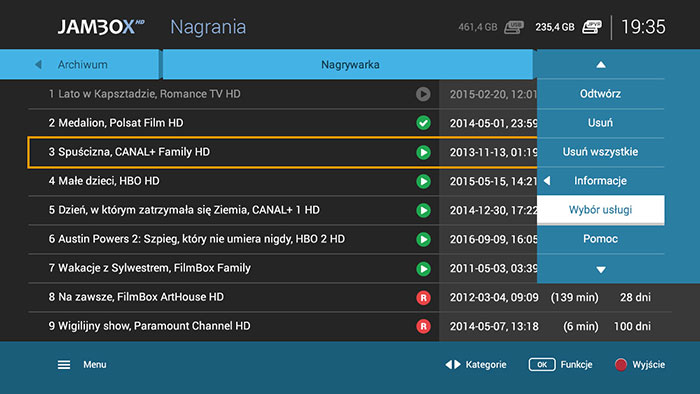Click the red R icon for Wigilijny show
The height and width of the screenshot is (394, 700).
423,327
